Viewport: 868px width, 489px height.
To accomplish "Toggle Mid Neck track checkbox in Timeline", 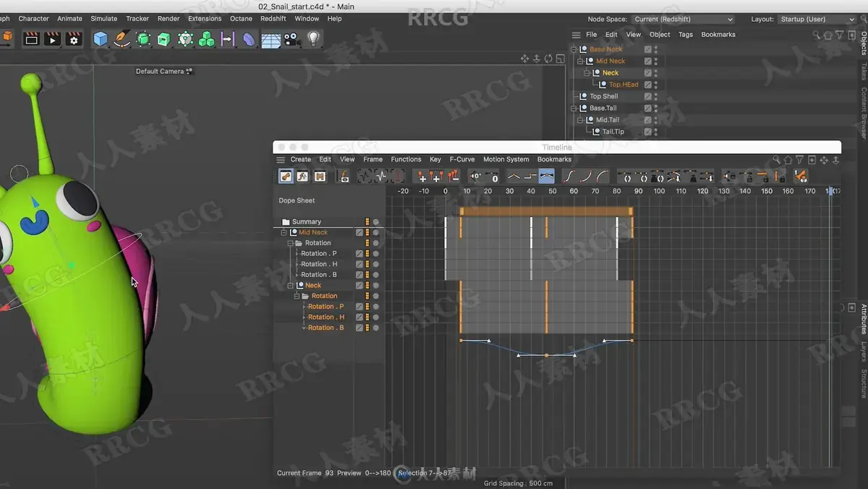I will click(359, 232).
